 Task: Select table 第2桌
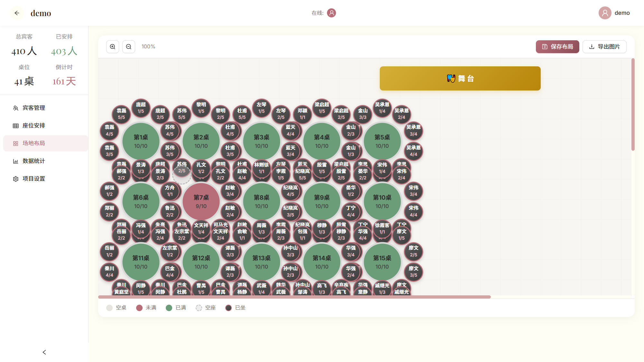click(201, 141)
